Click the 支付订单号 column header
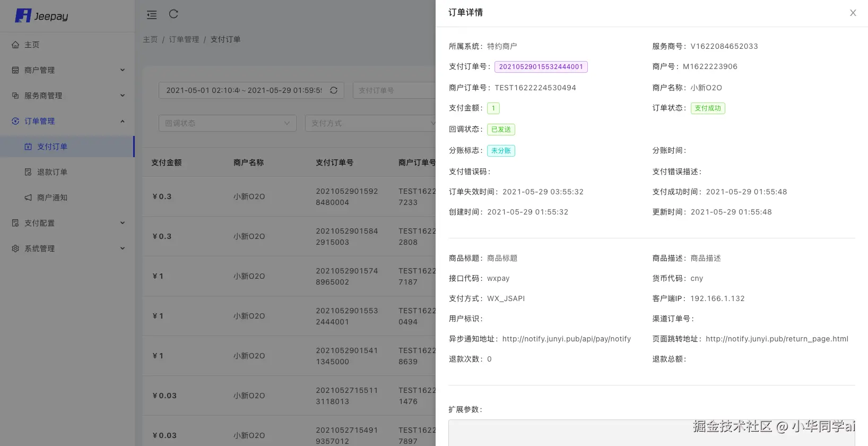868x446 pixels. tap(335, 162)
